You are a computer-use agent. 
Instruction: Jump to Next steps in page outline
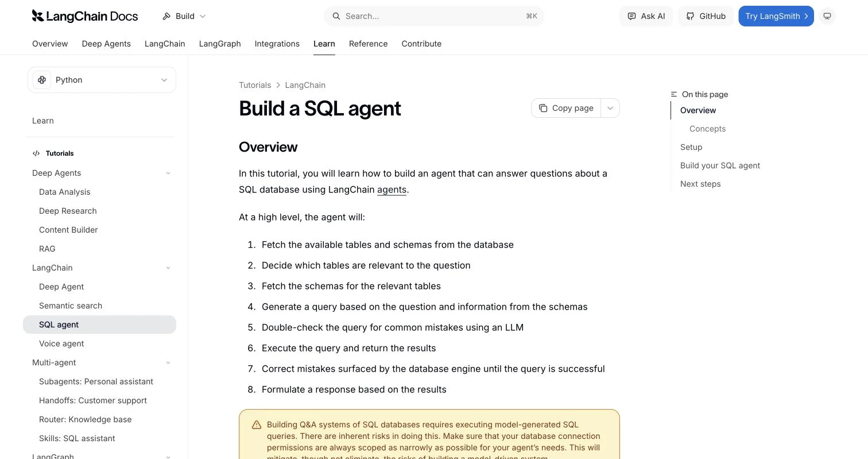[700, 184]
